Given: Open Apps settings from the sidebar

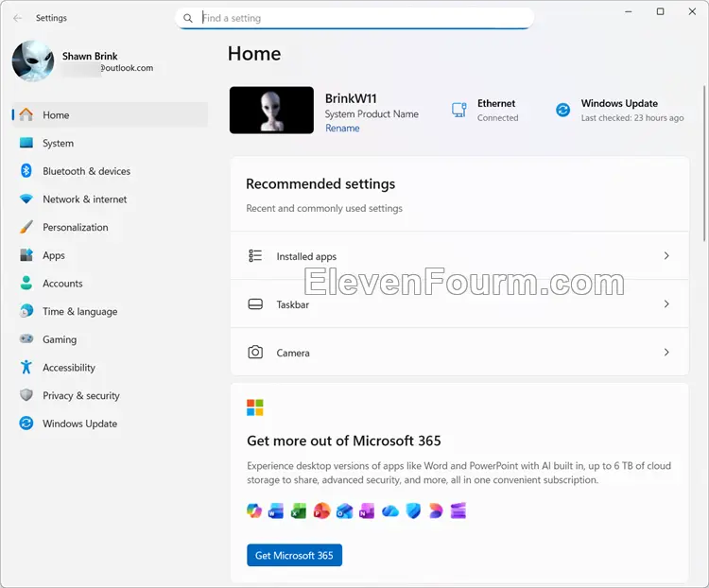Looking at the screenshot, I should (x=110, y=255).
